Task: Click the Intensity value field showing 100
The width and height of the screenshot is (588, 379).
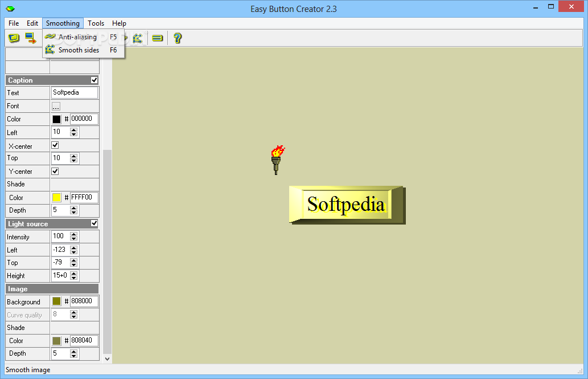Action: click(x=61, y=237)
